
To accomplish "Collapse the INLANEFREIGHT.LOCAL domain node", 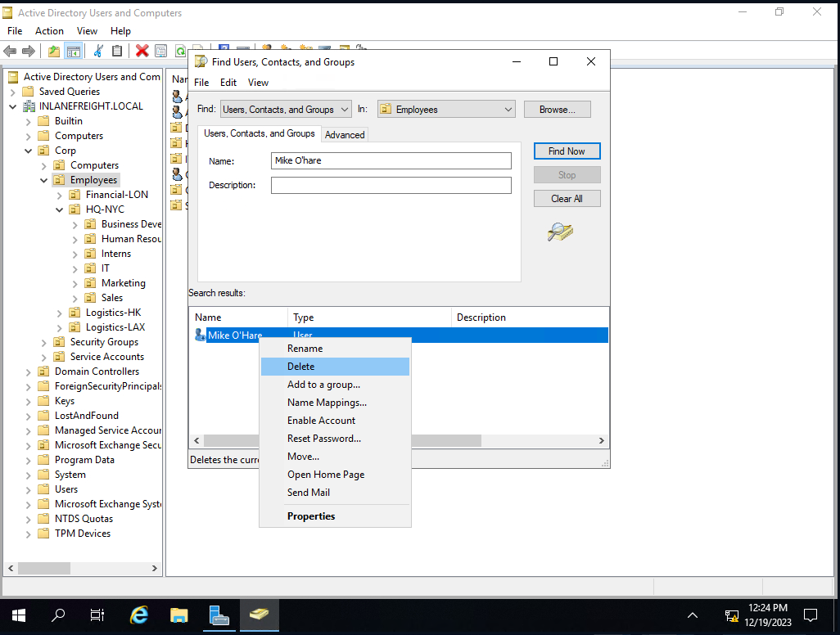I will tap(13, 106).
